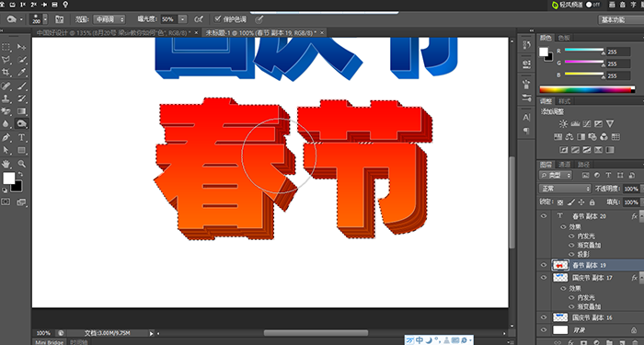Select the Pen tool
Viewport: 644px width, 345px height.
(x=6, y=137)
